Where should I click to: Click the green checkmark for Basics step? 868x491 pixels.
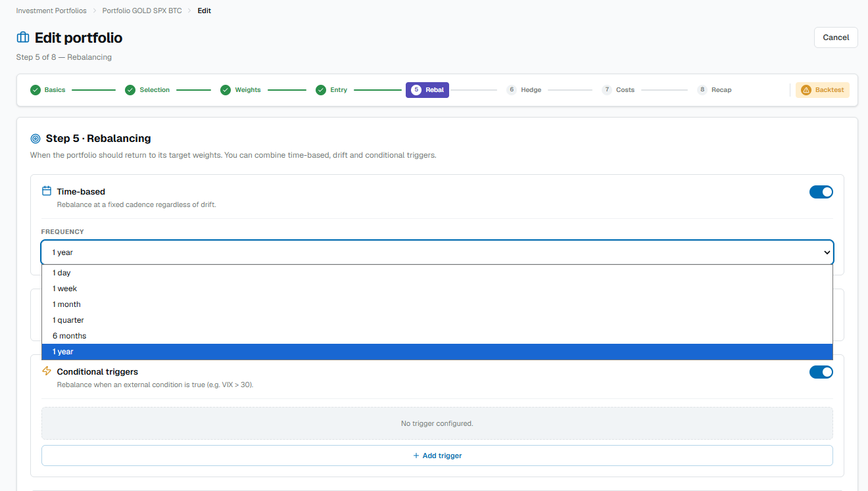pos(36,90)
